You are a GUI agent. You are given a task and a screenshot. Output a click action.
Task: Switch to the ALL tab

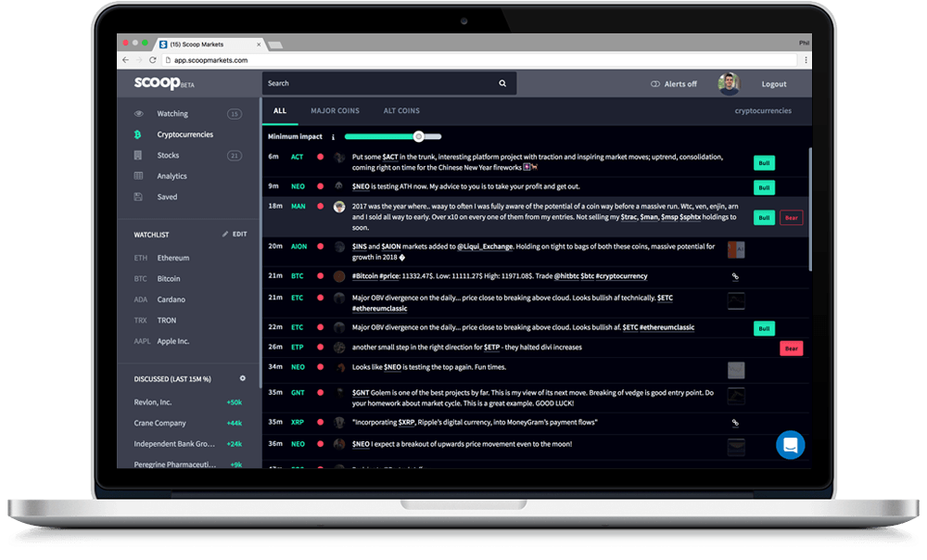(280, 110)
